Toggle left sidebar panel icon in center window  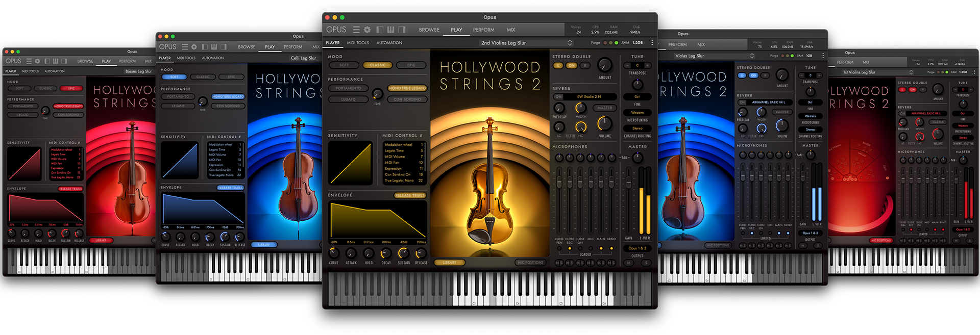[x=380, y=30]
